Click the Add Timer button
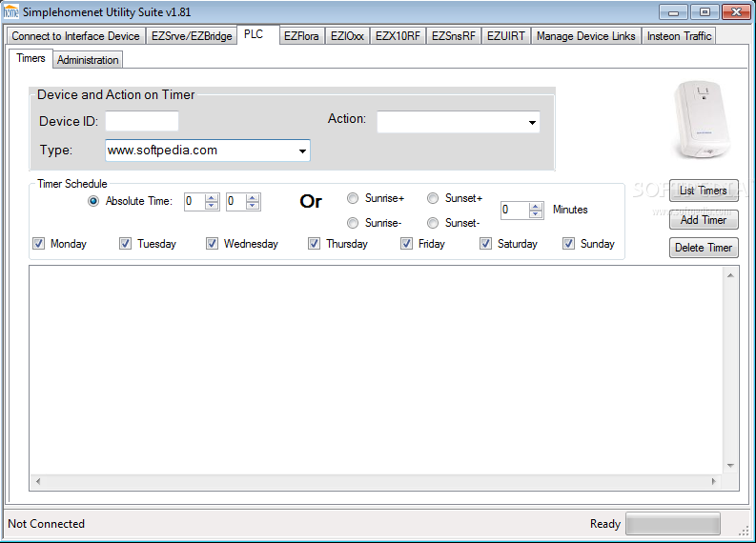Image resolution: width=756 pixels, height=543 pixels. point(704,220)
